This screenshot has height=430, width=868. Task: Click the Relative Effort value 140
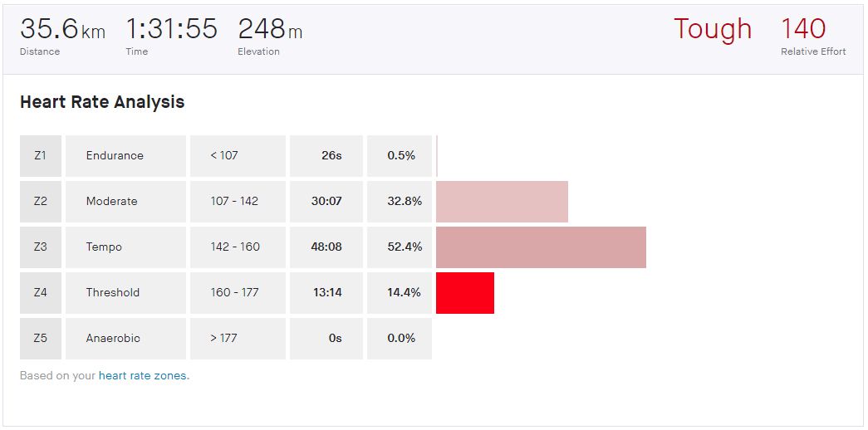[x=803, y=30]
